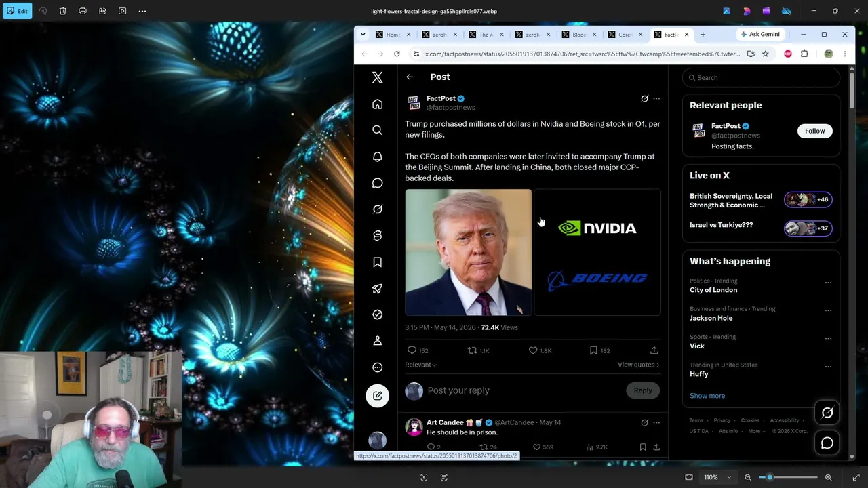Viewport: 868px width, 488px height.
Task: Share the image from Photos toolbar
Action: point(102,11)
